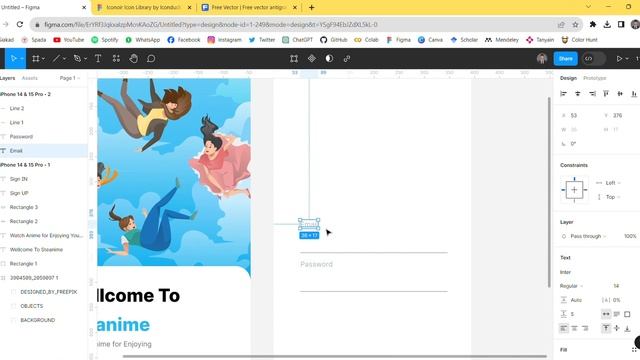Click Align vertical centers icon
The width and height of the screenshot is (640, 360).
(620, 94)
